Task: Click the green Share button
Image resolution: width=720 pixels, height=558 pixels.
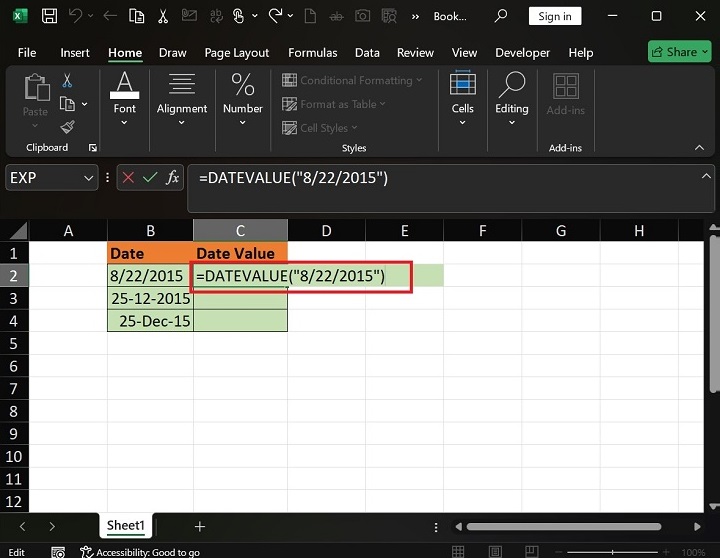Action: [679, 51]
